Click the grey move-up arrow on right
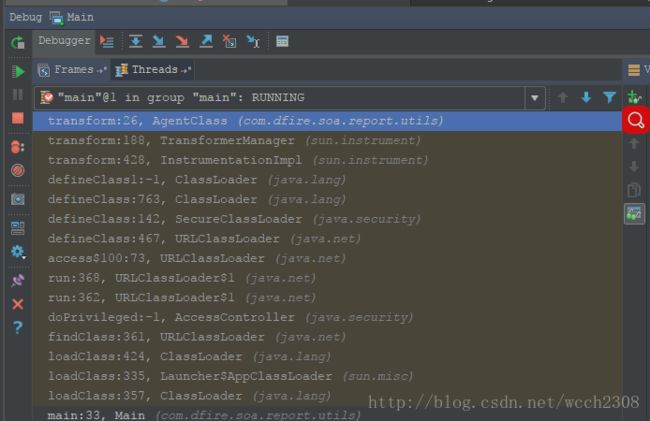Image resolution: width=650 pixels, height=421 pixels. [634, 144]
